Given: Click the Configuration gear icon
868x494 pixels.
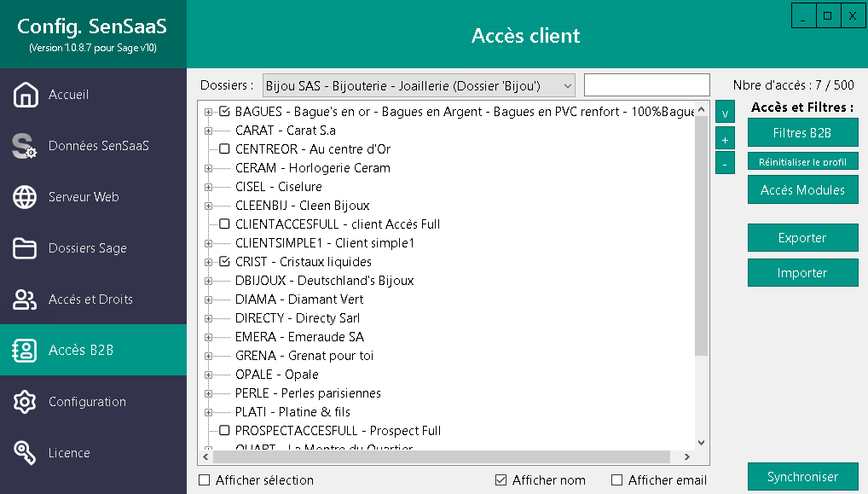Looking at the screenshot, I should tap(25, 402).
